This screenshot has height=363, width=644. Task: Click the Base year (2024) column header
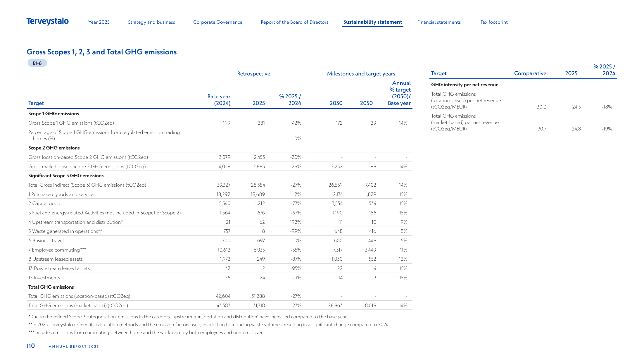click(x=219, y=100)
